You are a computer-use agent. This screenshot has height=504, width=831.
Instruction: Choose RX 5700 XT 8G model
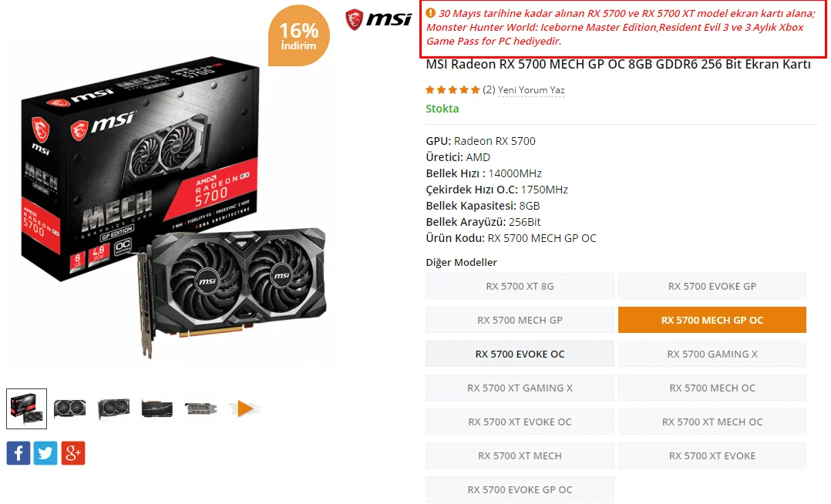tap(520, 286)
